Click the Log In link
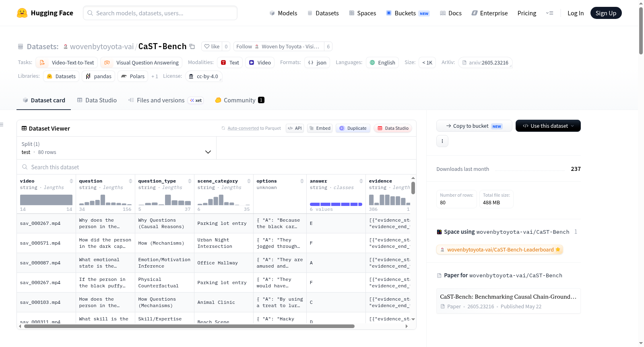The width and height of the screenshot is (644, 347). coord(576,13)
